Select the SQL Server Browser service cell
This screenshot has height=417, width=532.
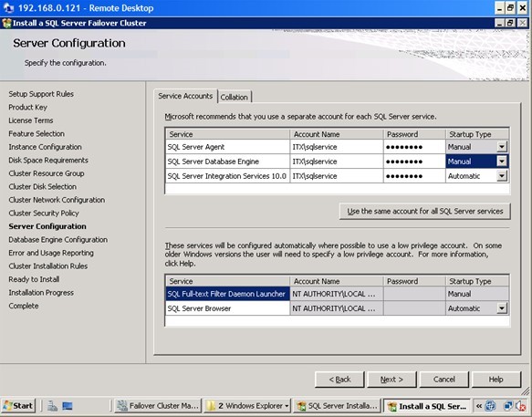pyautogui.click(x=227, y=308)
